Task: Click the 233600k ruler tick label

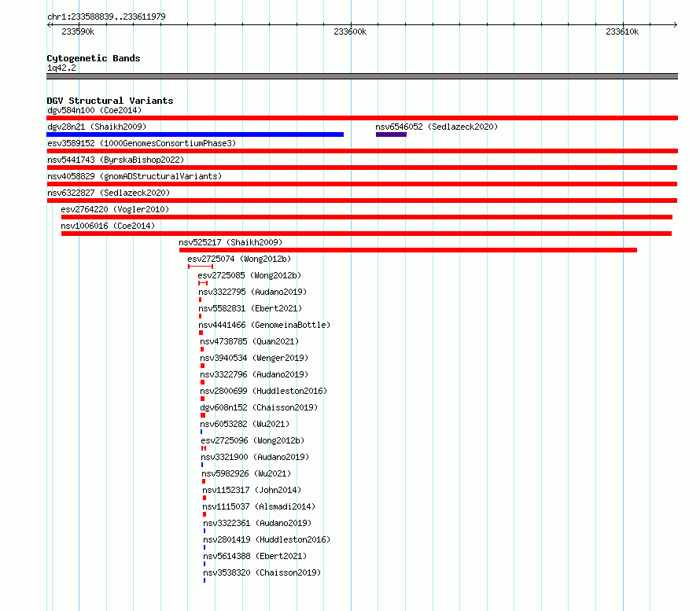Action: coord(350,31)
